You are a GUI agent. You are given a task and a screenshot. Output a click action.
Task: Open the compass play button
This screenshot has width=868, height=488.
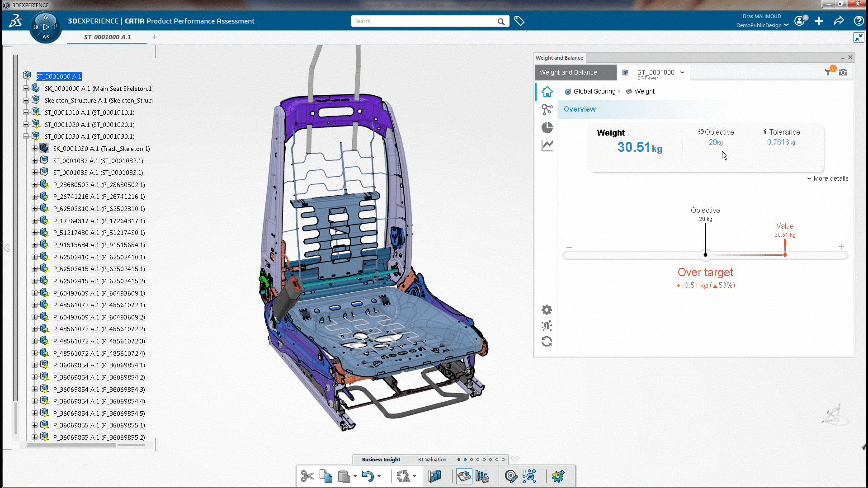click(46, 27)
